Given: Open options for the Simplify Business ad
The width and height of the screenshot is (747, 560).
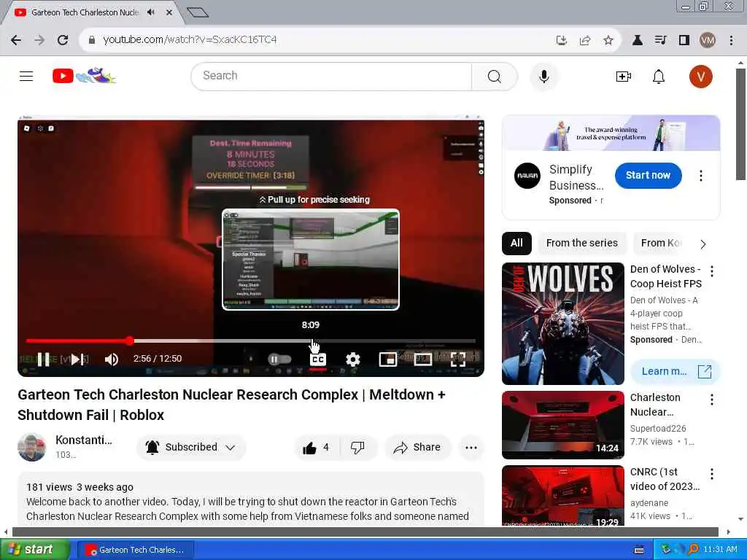Looking at the screenshot, I should [701, 176].
